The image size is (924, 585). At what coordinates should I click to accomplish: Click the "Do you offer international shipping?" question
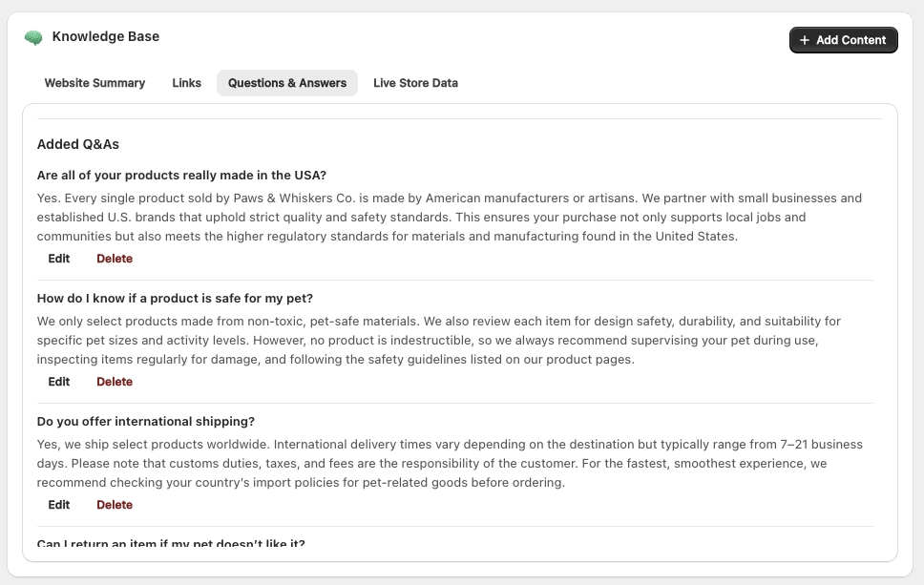[x=145, y=422]
